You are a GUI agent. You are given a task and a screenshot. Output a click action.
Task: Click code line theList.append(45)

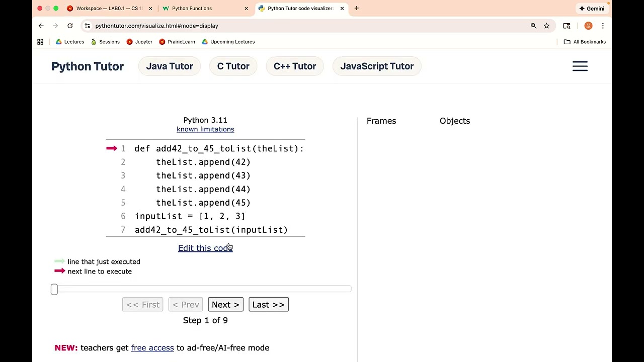click(x=203, y=203)
